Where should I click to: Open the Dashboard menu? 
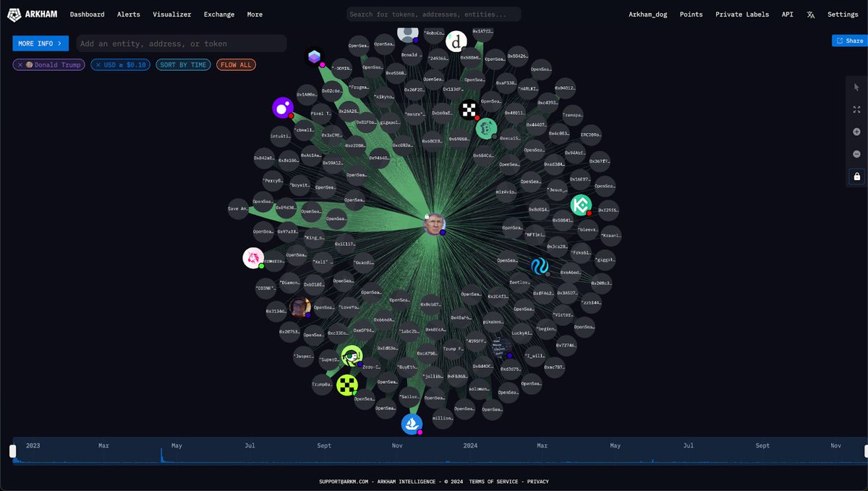[87, 14]
